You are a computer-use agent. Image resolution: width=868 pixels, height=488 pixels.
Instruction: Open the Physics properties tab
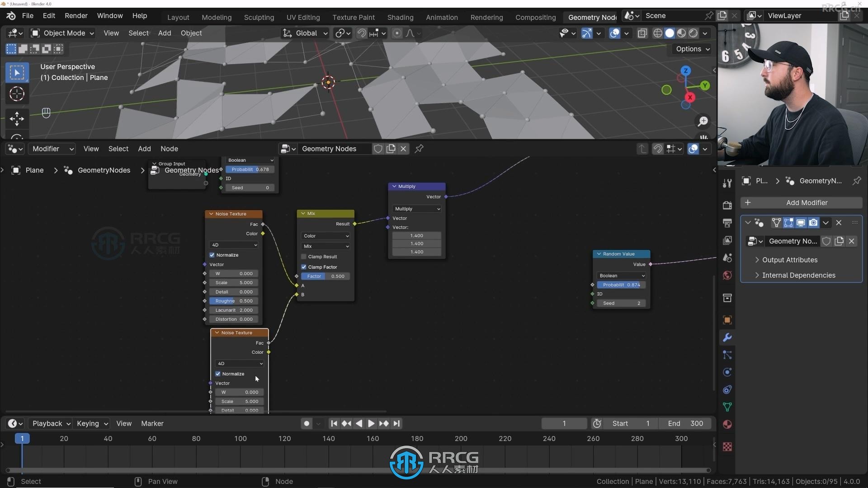pyautogui.click(x=727, y=372)
